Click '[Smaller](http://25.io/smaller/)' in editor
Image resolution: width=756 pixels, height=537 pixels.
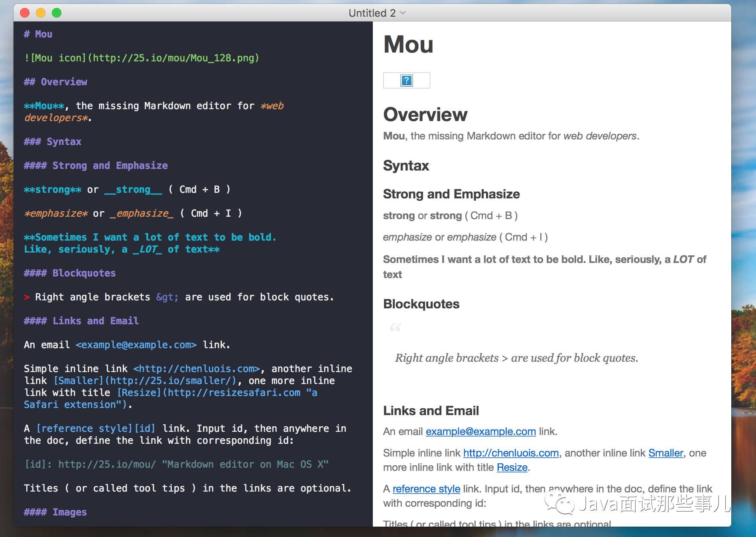click(145, 381)
